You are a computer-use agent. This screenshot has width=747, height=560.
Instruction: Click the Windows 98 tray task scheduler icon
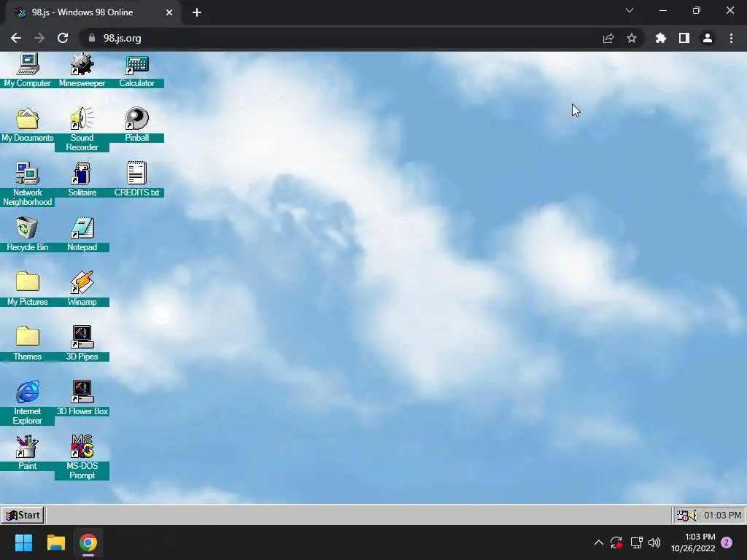coord(683,516)
